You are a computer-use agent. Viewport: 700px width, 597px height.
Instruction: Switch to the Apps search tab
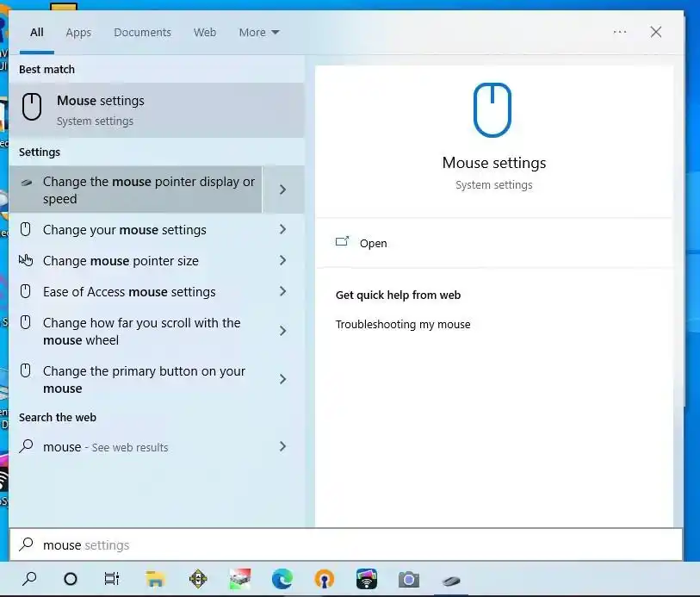[x=77, y=32]
